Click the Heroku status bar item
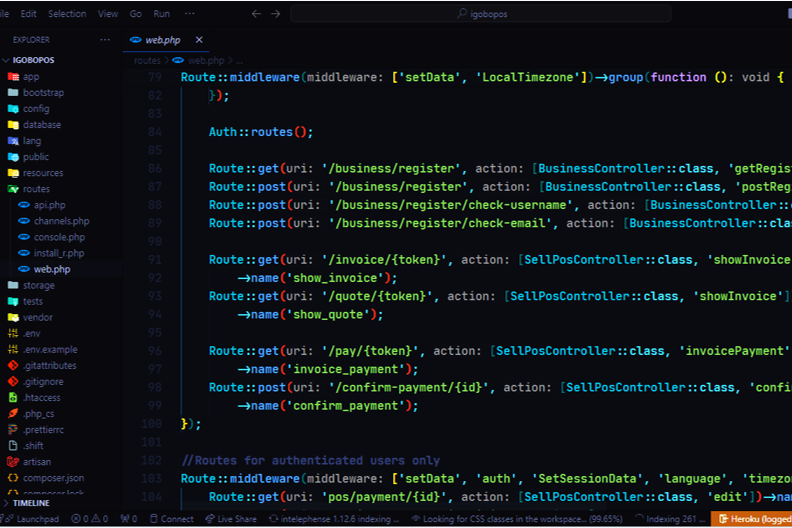792x528 pixels. click(751, 519)
